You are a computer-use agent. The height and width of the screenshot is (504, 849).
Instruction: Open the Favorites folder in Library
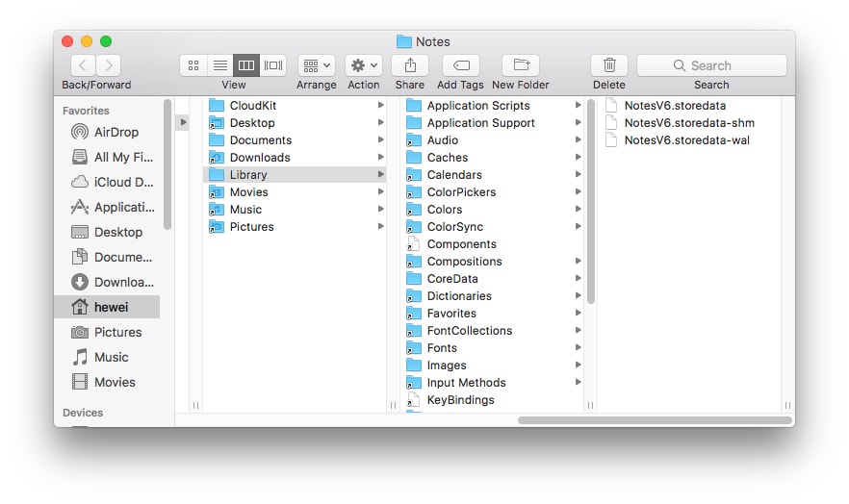tap(493, 314)
